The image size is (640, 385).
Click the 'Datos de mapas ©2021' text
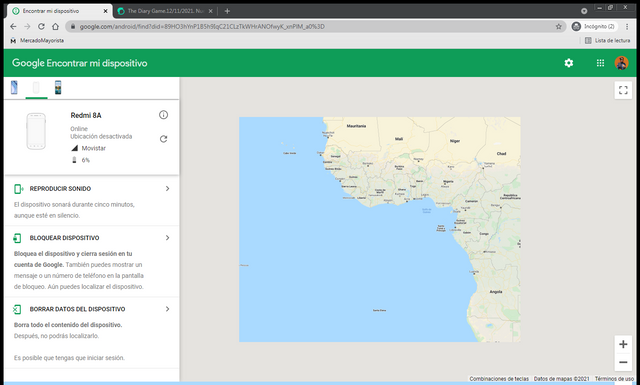(x=561, y=379)
